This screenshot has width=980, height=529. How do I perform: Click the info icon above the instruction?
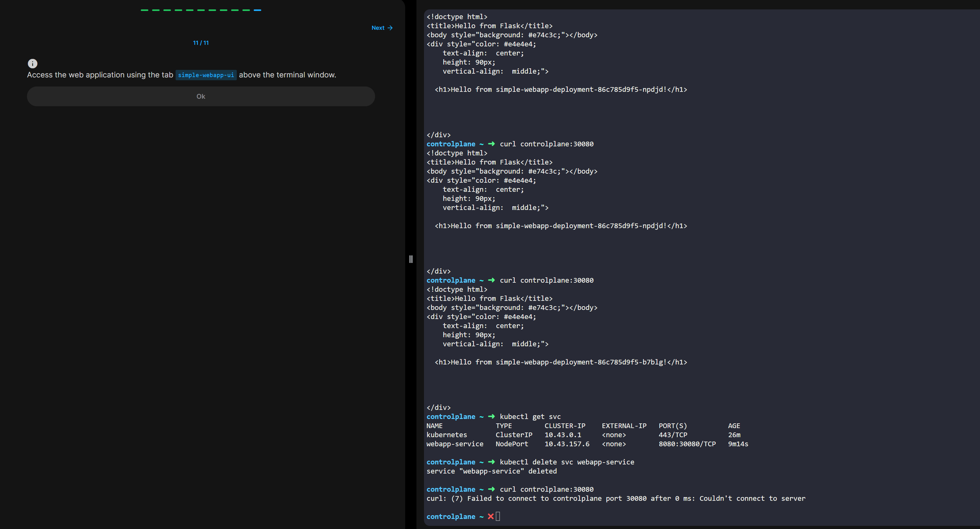32,64
